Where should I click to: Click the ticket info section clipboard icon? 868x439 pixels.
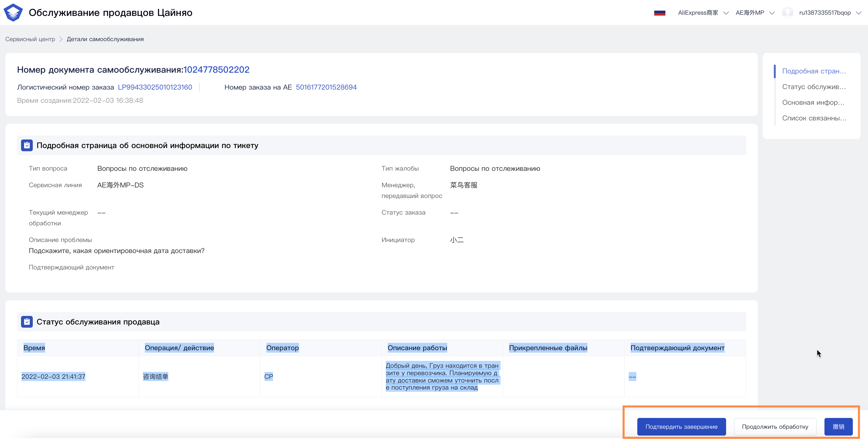point(27,146)
